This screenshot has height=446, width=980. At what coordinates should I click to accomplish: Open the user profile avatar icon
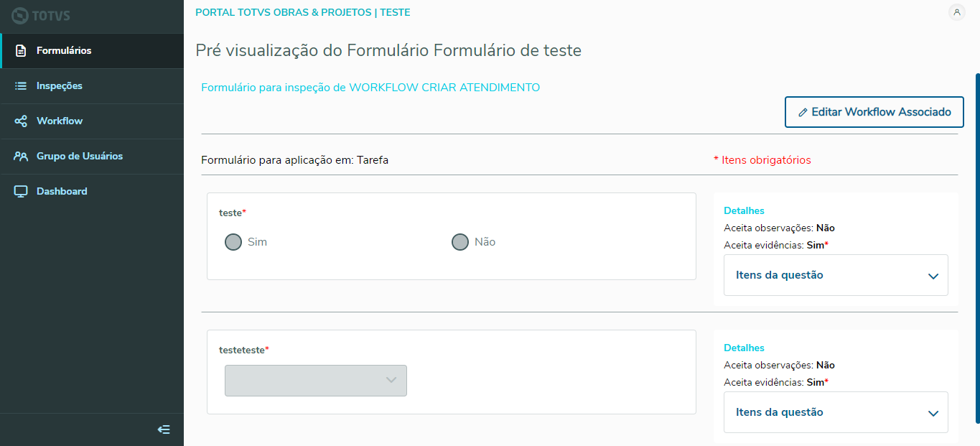coord(956,12)
